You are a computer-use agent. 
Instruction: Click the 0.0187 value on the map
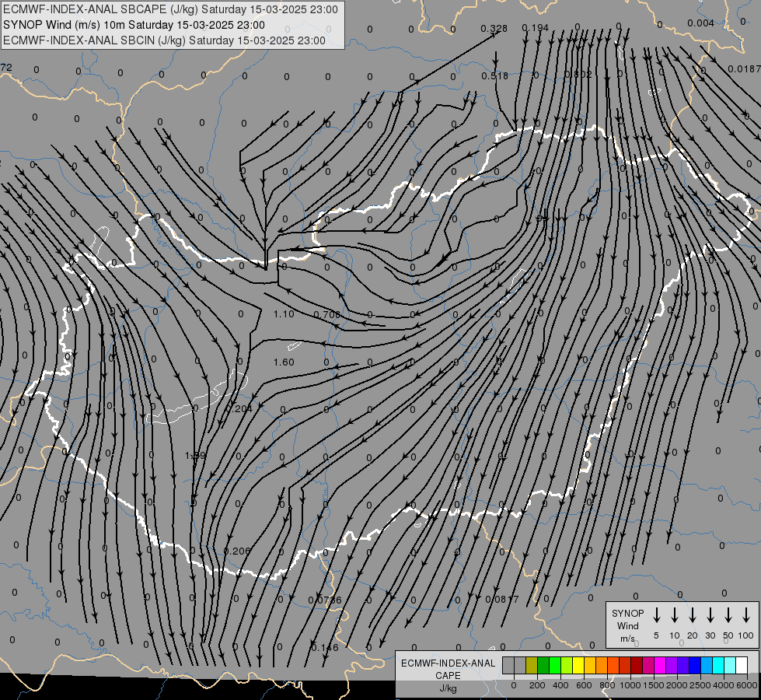coord(744,69)
